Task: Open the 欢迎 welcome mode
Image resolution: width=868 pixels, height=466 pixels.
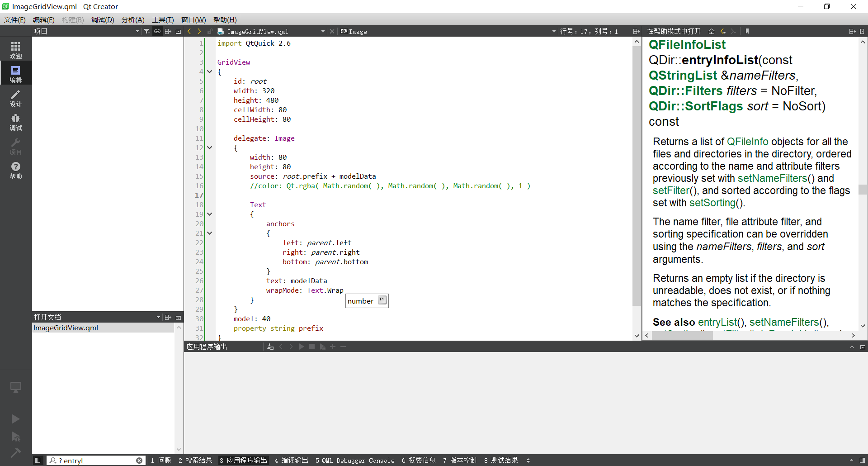Action: tap(16, 50)
